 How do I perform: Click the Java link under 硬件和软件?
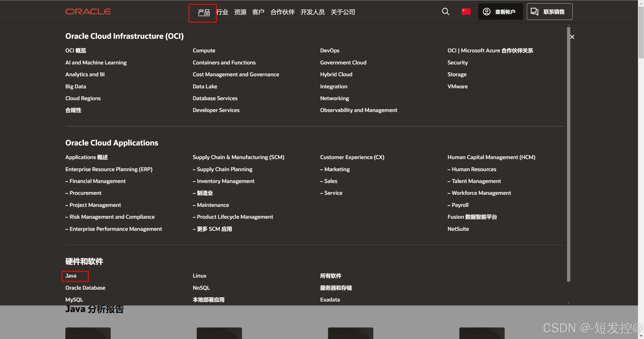click(71, 276)
